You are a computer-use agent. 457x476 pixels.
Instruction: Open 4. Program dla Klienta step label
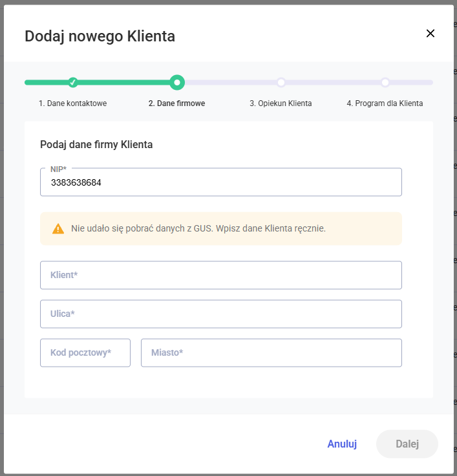(x=385, y=103)
